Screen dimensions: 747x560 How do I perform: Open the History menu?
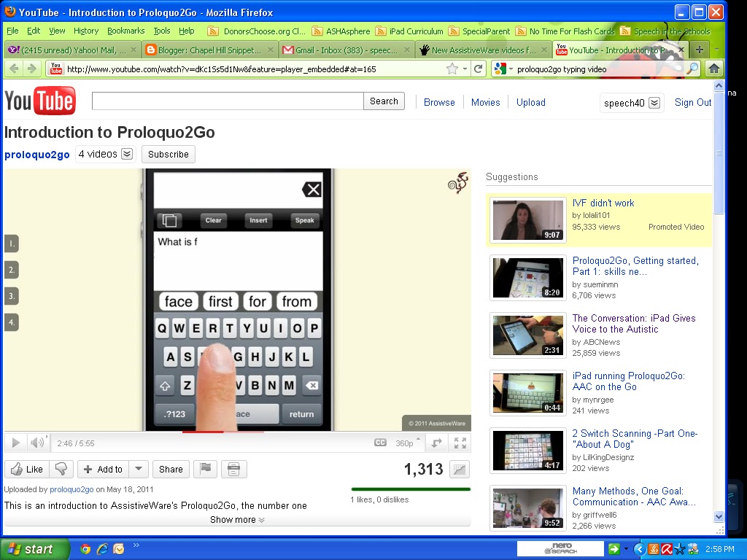point(86,31)
